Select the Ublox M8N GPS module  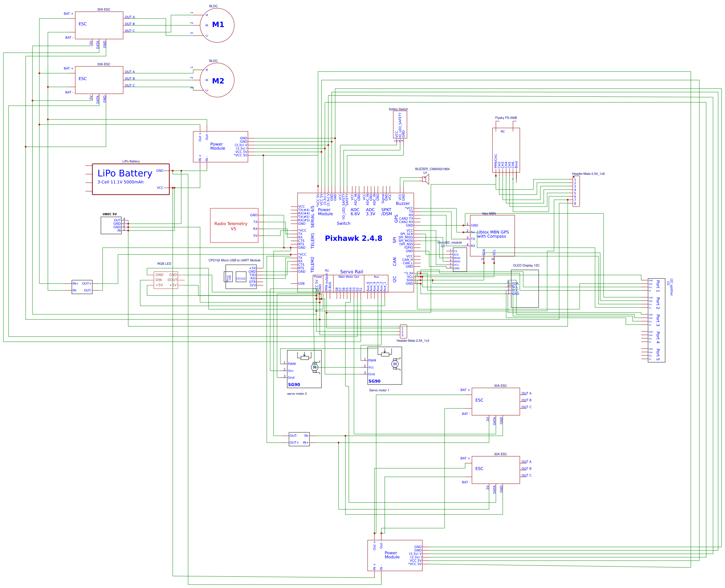492,236
